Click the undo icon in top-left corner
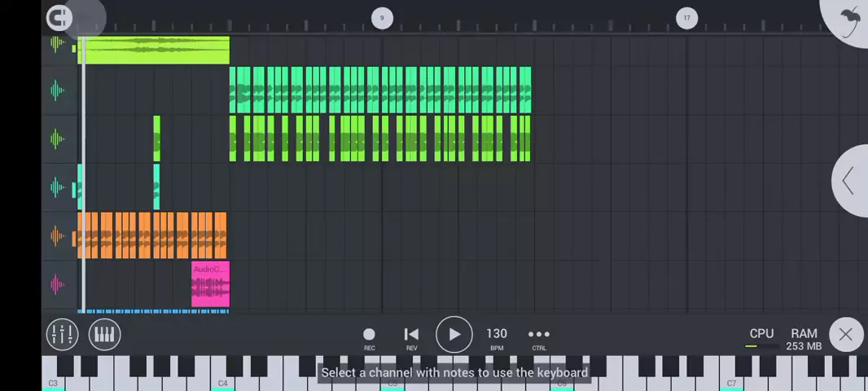The image size is (868, 391). click(x=59, y=18)
